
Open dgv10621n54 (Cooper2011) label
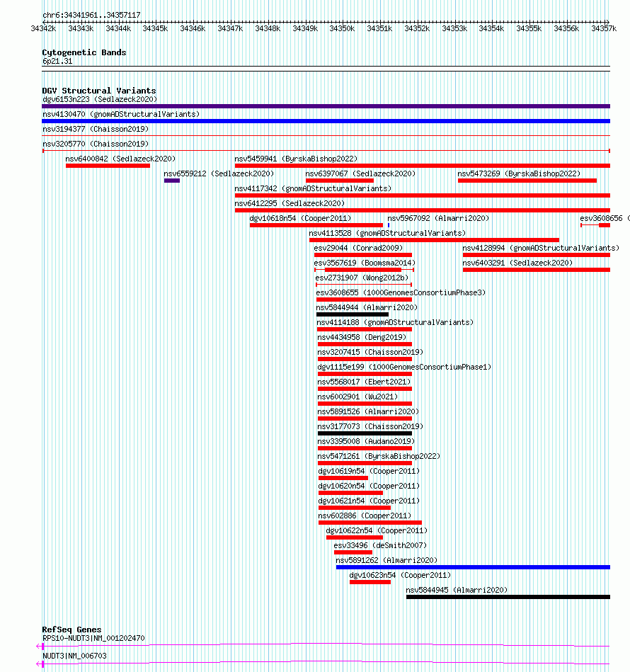tap(369, 501)
